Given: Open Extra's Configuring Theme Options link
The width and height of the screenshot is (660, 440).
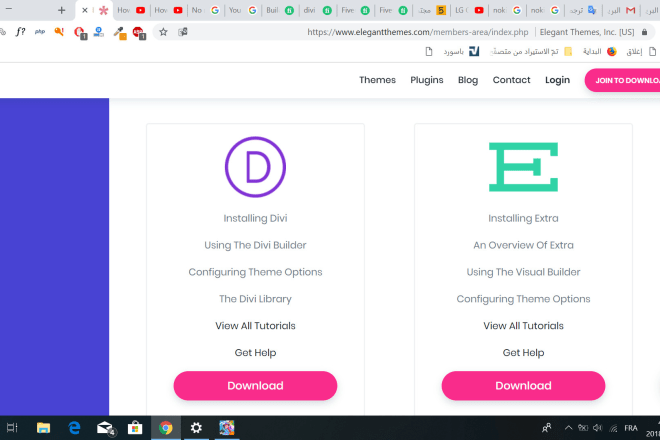Looking at the screenshot, I should (523, 299).
